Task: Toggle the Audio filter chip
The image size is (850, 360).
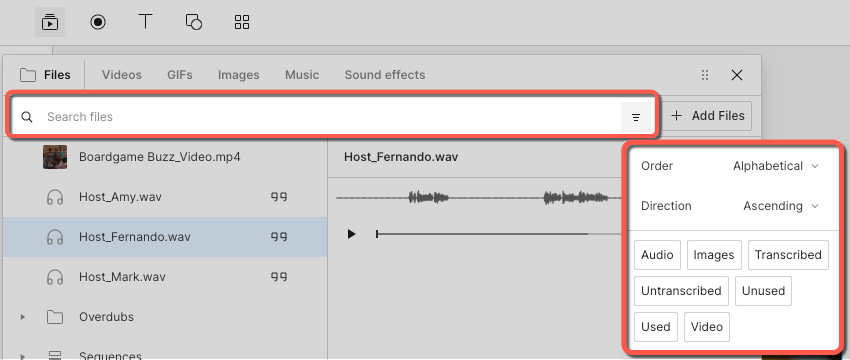Action: 657,255
